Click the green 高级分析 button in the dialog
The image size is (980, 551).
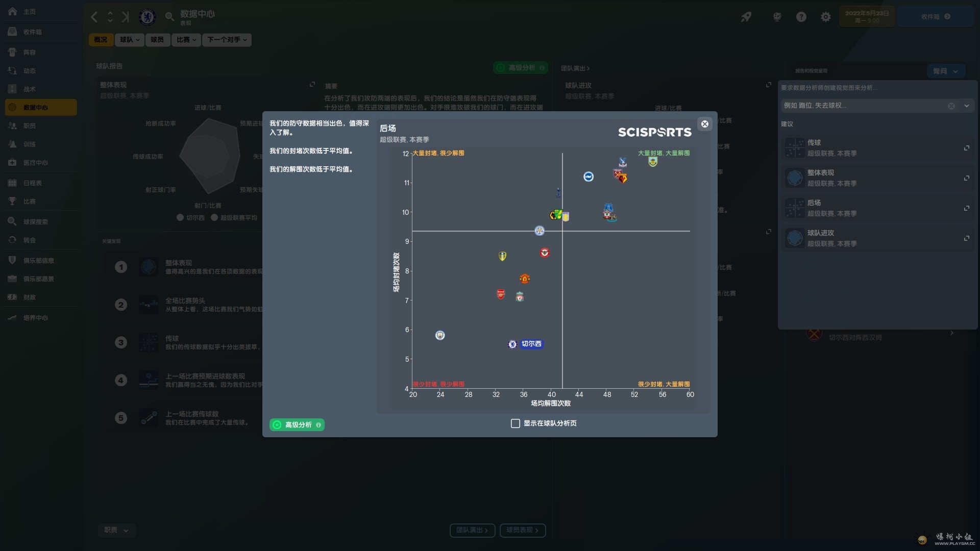(297, 425)
